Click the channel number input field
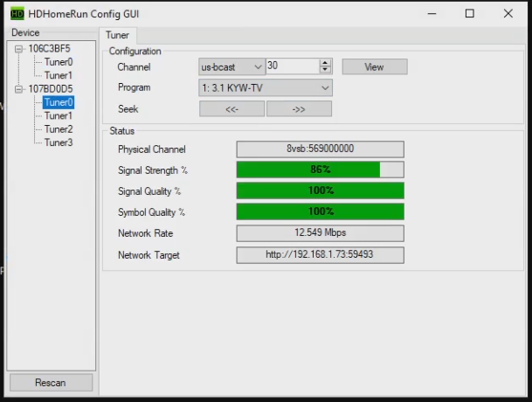 [x=292, y=66]
